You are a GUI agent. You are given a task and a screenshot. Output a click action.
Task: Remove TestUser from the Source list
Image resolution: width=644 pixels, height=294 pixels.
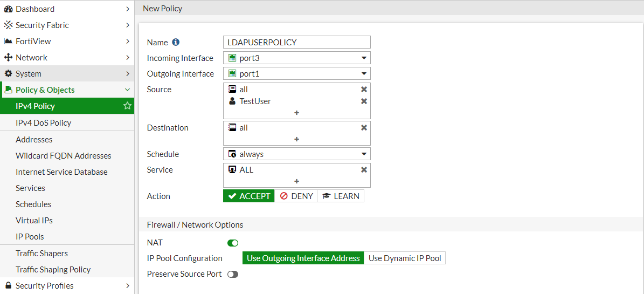[x=364, y=101]
